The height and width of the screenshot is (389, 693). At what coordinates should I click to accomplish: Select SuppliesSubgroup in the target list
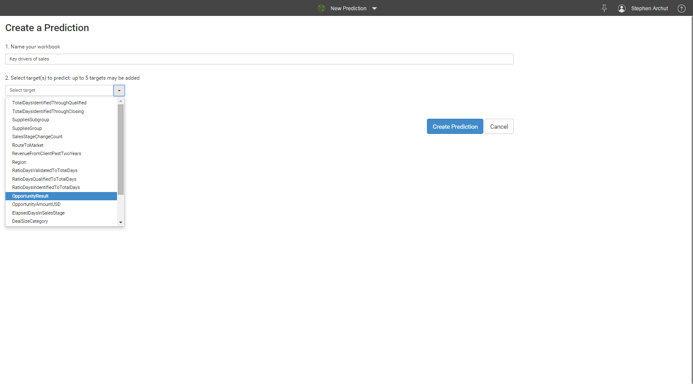coord(61,120)
